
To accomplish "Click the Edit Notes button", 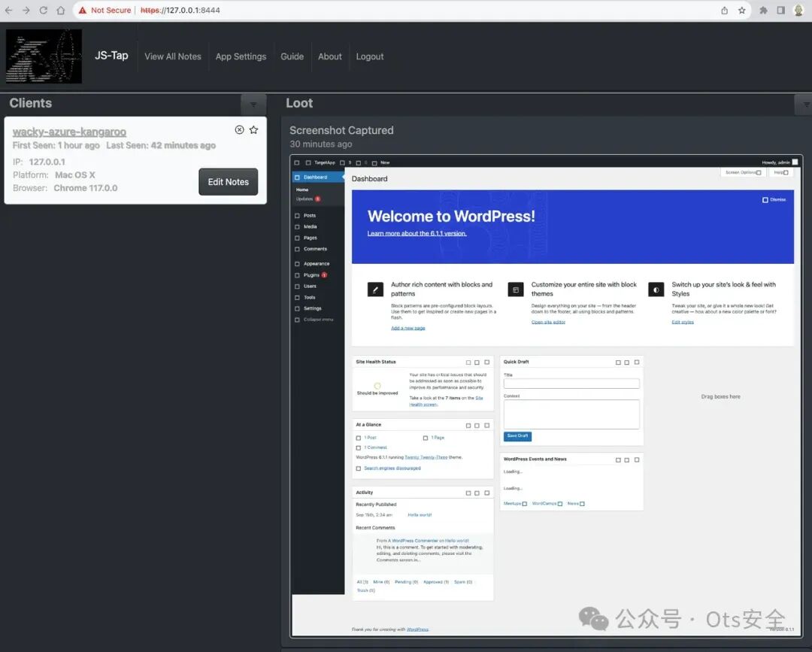I will tap(229, 182).
